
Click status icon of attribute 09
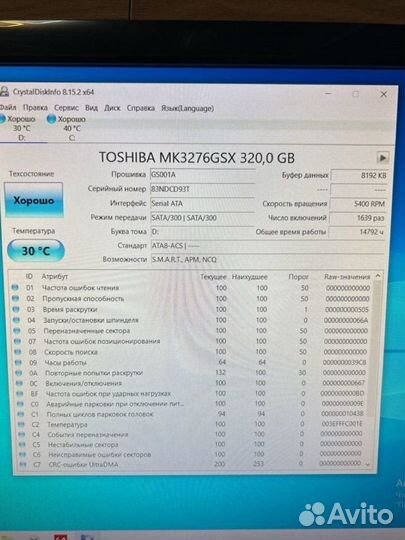click(x=19, y=362)
